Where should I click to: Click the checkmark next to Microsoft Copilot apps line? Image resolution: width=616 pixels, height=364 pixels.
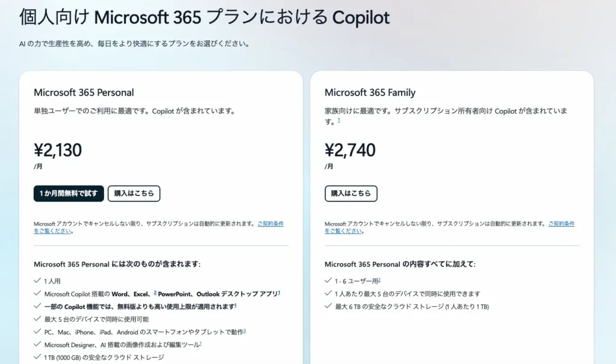[38, 293]
